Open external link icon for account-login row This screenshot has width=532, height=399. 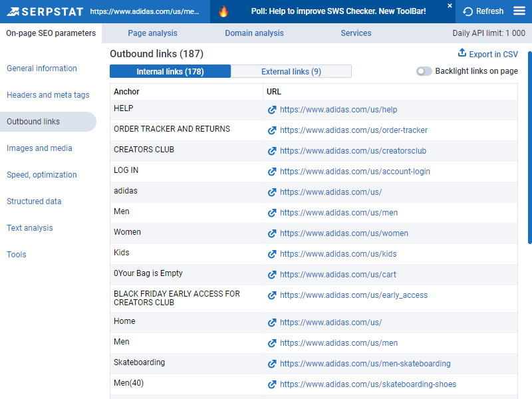tap(272, 172)
